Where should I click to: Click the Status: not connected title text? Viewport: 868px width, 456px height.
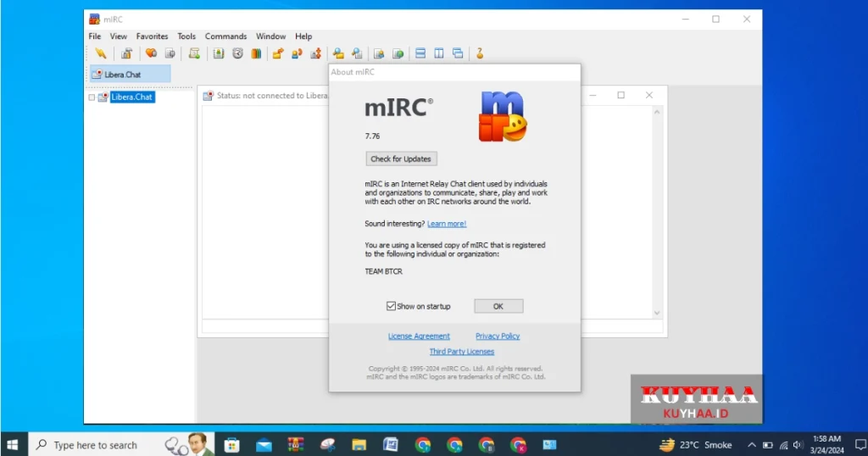(x=272, y=95)
